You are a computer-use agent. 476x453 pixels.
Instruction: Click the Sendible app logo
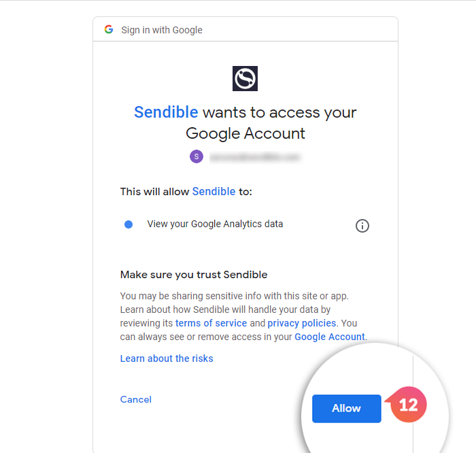[x=245, y=78]
